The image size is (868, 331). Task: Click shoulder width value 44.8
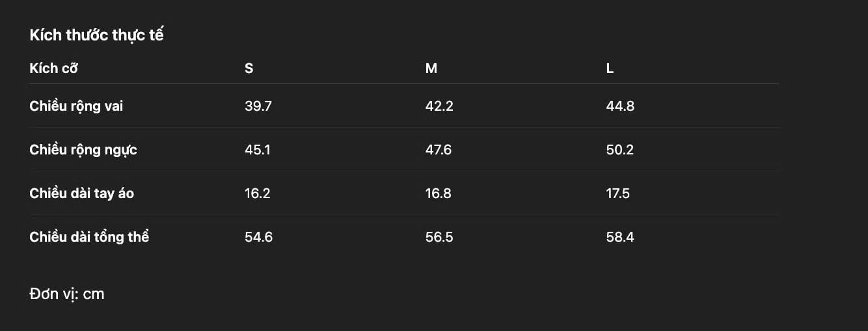click(620, 106)
